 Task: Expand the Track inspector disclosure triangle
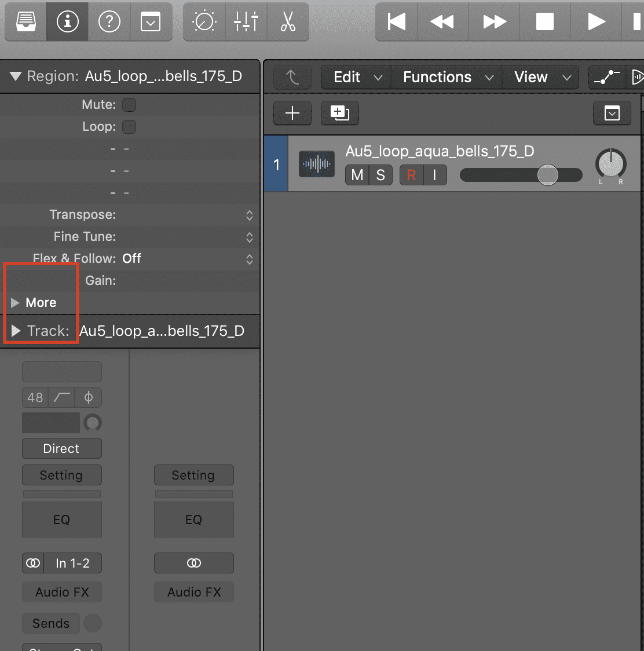[16, 331]
